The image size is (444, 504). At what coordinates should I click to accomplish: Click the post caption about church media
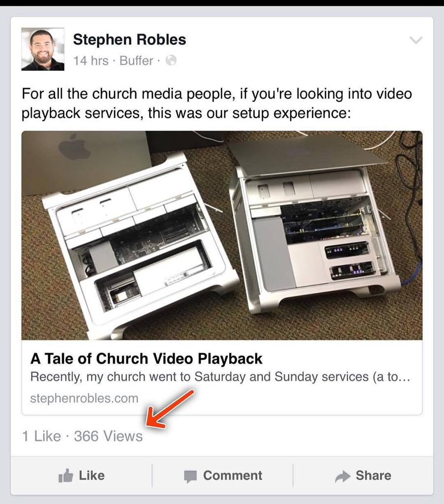click(217, 103)
